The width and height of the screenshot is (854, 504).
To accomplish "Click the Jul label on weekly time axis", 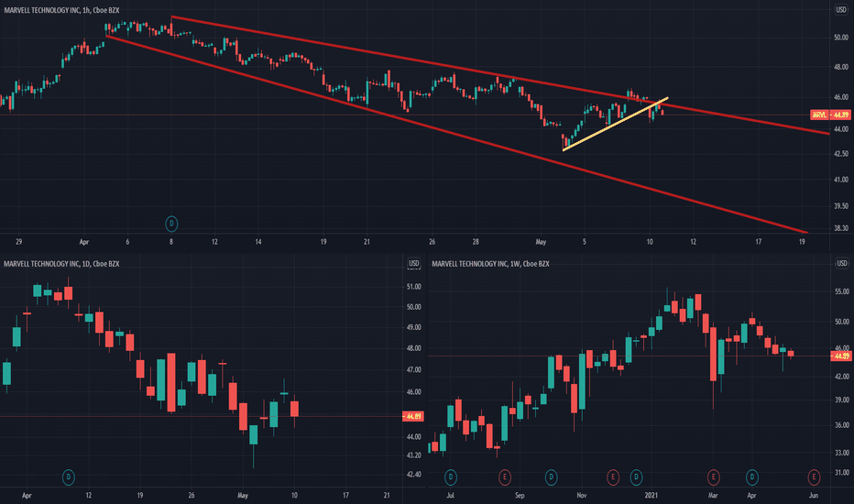I will click(451, 495).
